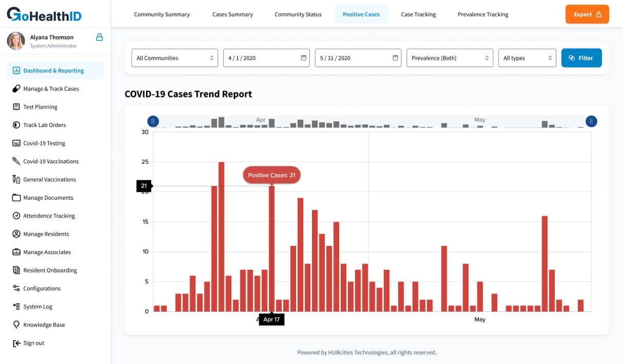Click the left range slider handle
The height and width of the screenshot is (364, 623).
tap(153, 121)
